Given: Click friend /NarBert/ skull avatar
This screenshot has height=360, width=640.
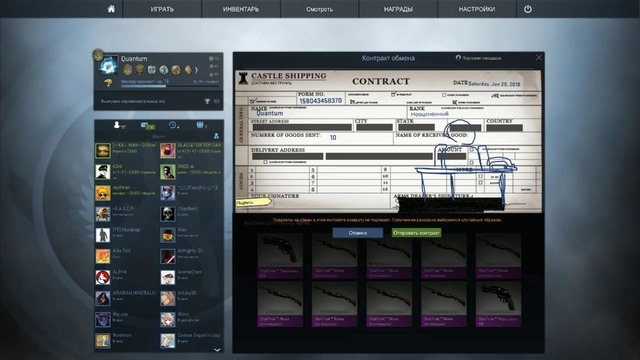Looking at the screenshot, I should coord(168,214).
